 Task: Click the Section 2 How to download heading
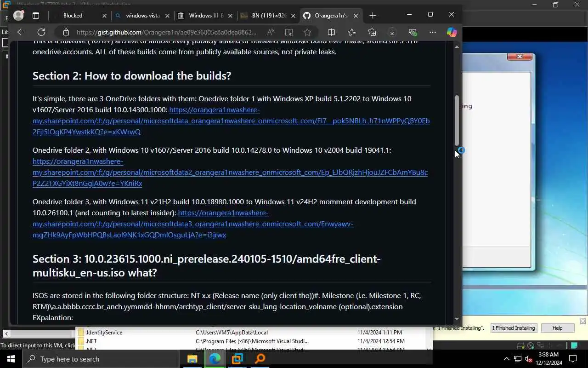tap(132, 75)
